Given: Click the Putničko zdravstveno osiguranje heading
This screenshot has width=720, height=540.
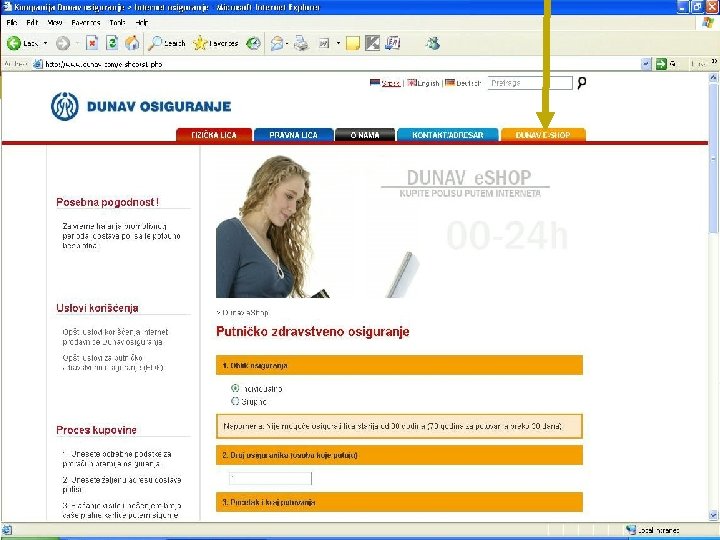Looking at the screenshot, I should pos(313,332).
